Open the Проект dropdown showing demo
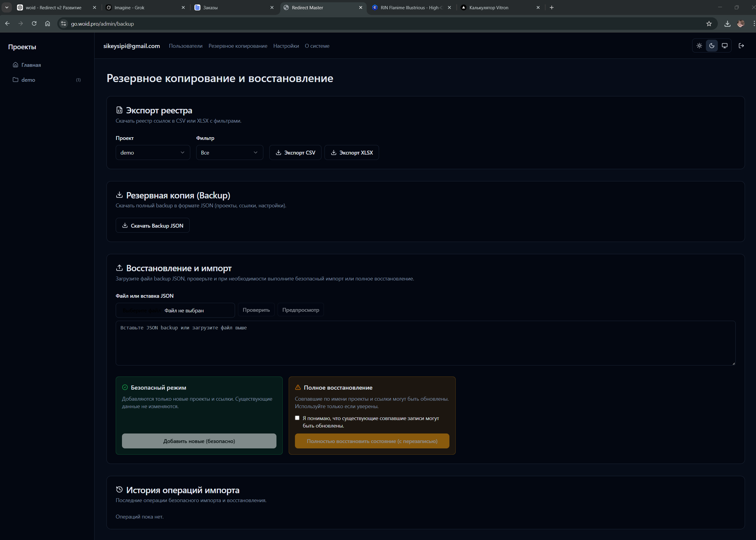Screen dimensions: 756x540 coord(152,153)
